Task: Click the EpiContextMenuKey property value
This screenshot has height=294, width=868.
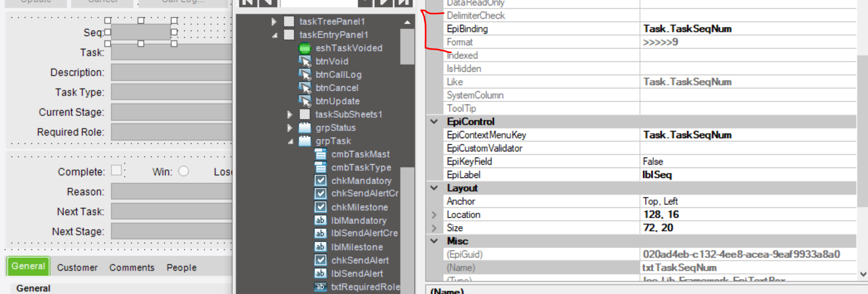Action: 748,135
